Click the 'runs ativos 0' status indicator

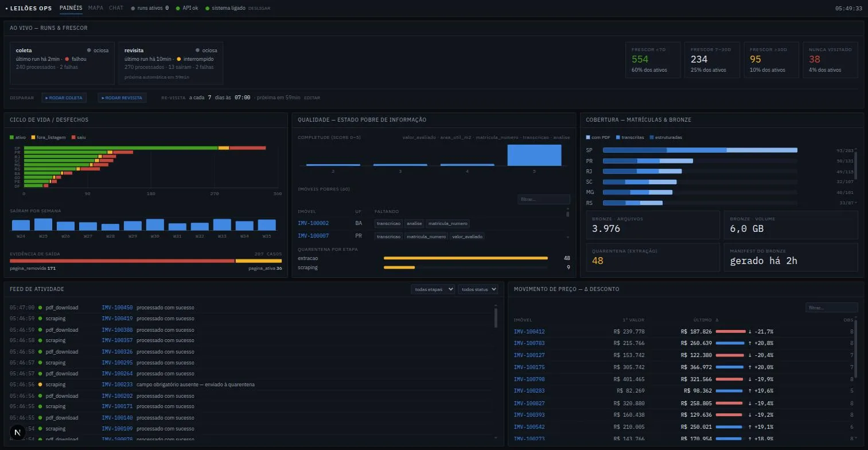coord(150,8)
